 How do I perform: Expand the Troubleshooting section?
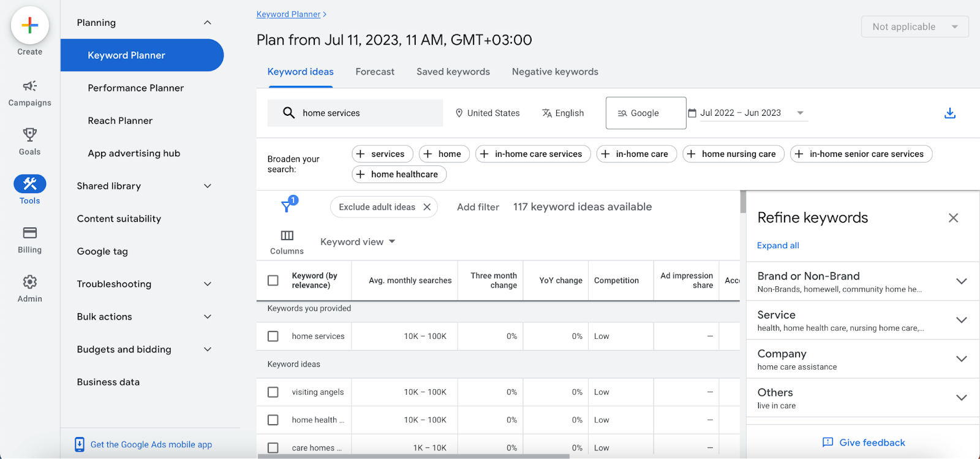208,284
